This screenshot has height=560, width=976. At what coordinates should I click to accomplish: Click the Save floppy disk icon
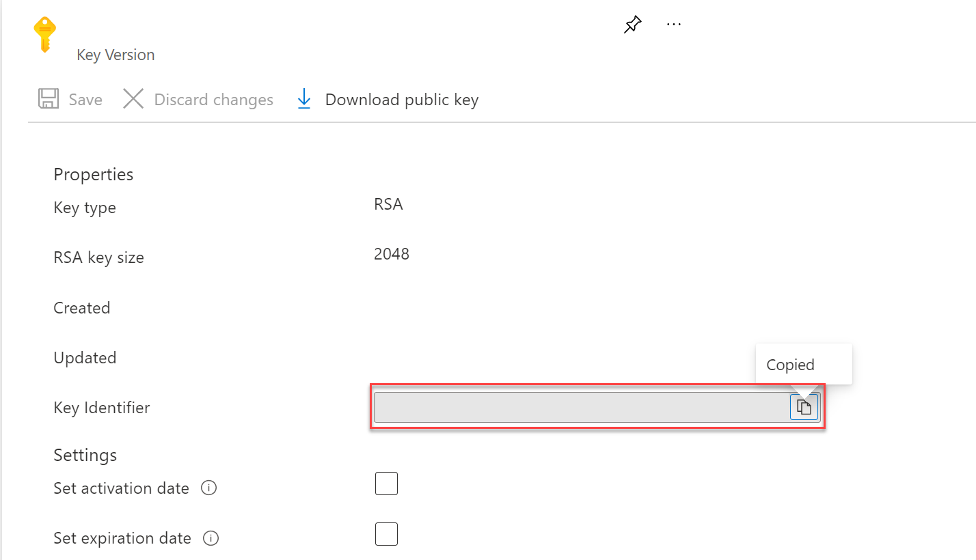pos(48,99)
